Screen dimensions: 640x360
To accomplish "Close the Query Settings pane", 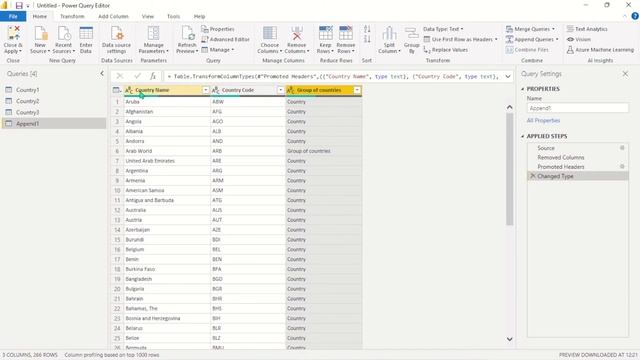I will [625, 73].
